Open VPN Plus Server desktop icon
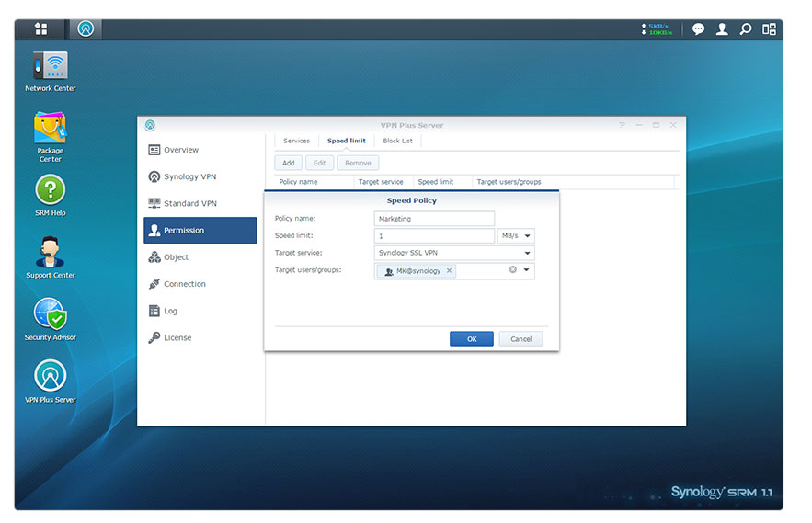 [x=51, y=381]
